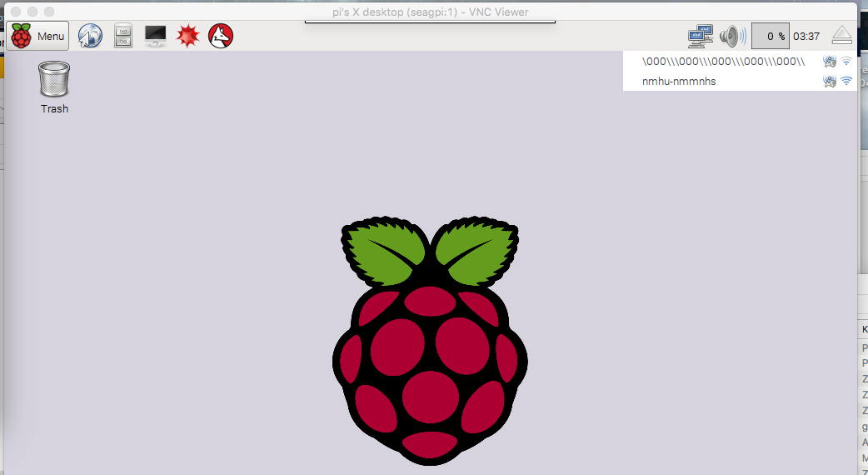Open the File Manager cabinet icon

123,36
